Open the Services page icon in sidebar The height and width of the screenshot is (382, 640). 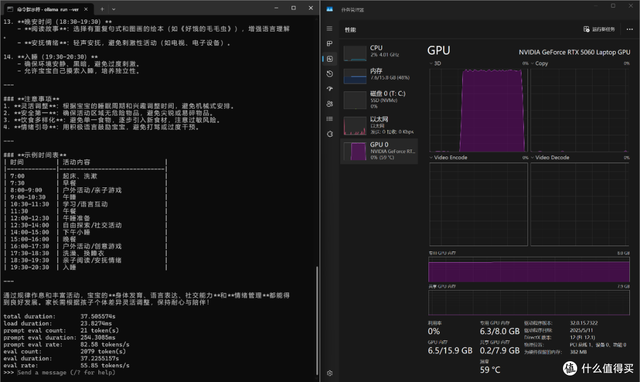329,134
